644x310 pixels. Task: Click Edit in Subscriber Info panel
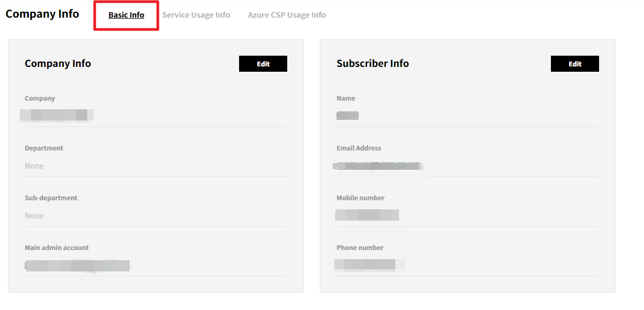(x=574, y=64)
